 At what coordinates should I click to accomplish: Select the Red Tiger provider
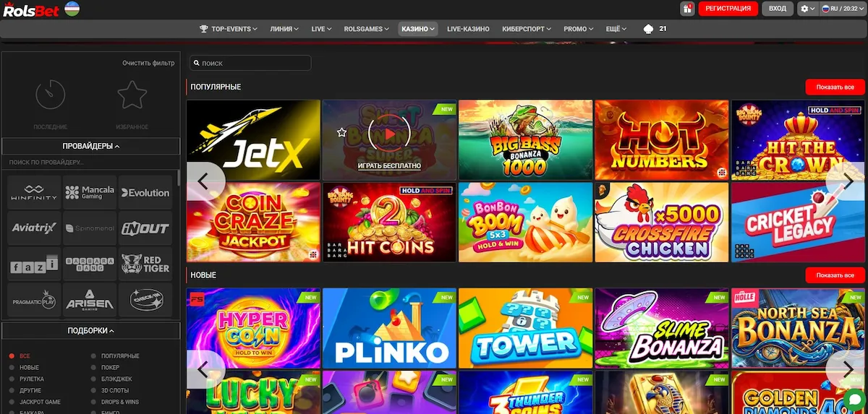tap(145, 264)
